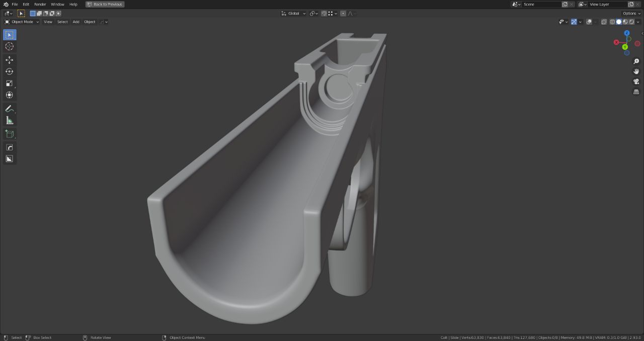Browse view layers via selector icon
This screenshot has width=644, height=341.
click(583, 4)
